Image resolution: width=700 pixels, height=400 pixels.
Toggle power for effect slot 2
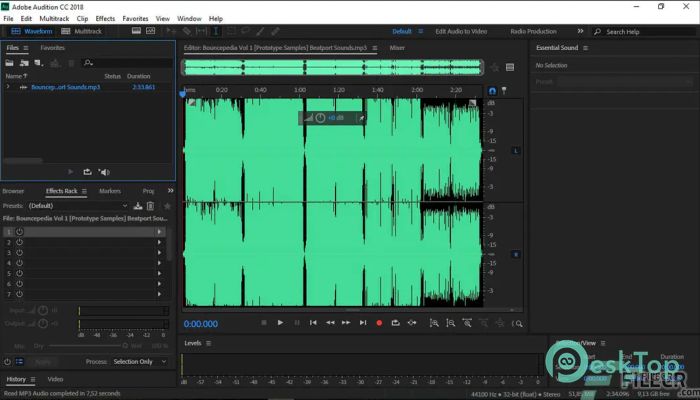(20, 242)
